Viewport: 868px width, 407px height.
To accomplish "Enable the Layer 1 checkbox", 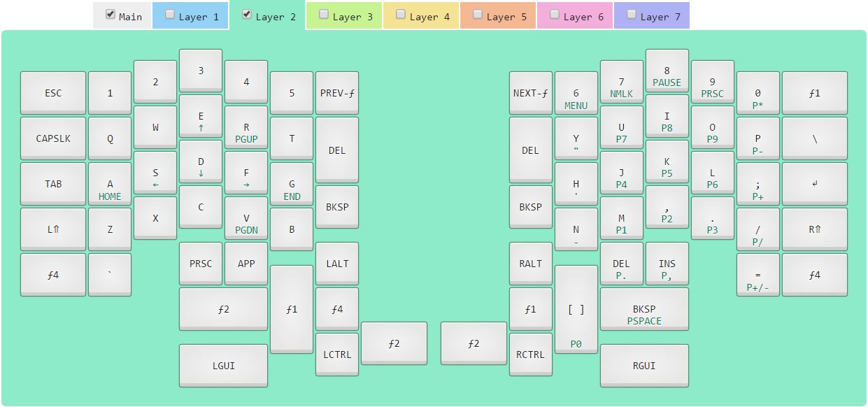I will 169,15.
